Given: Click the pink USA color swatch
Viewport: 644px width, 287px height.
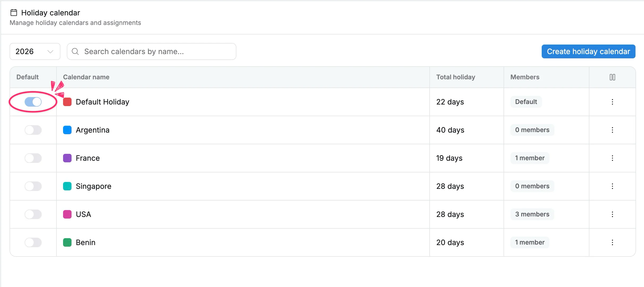Looking at the screenshot, I should point(67,214).
